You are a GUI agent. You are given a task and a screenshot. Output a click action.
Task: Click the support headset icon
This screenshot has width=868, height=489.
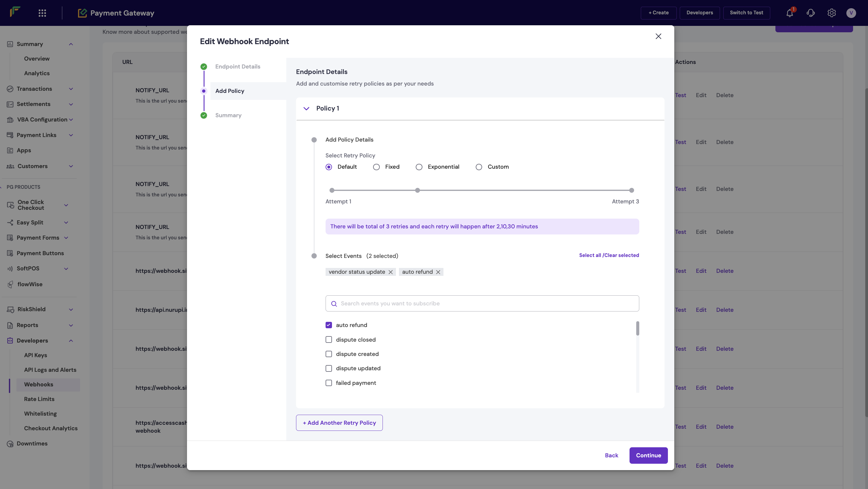(x=810, y=13)
